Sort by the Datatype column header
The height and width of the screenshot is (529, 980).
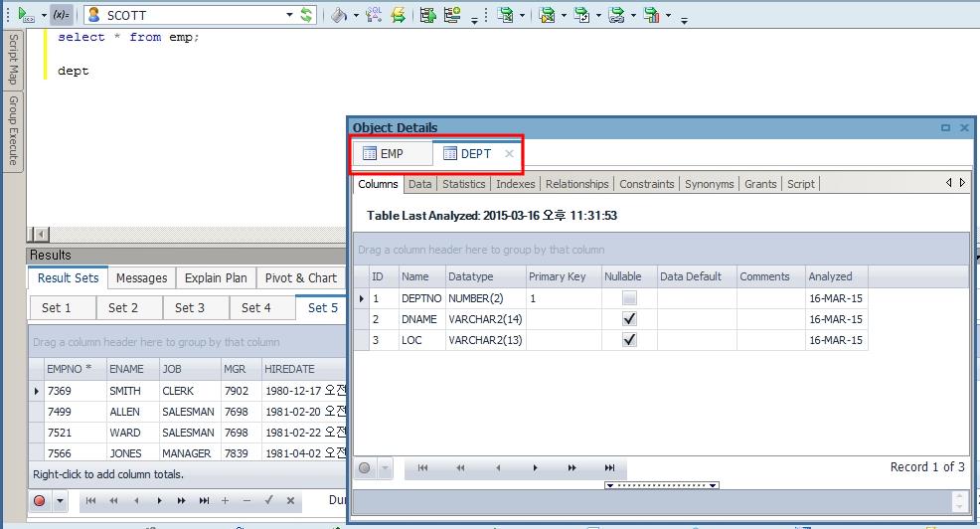(484, 276)
